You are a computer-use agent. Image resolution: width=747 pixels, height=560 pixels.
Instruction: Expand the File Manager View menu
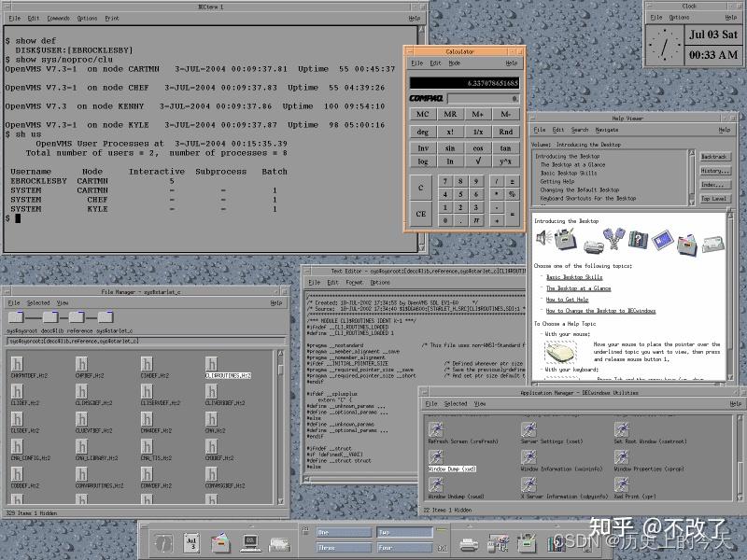[63, 302]
